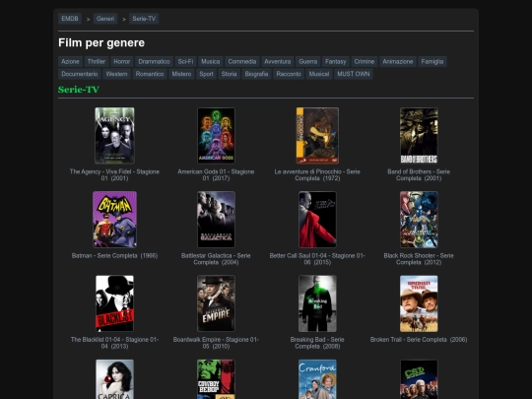The image size is (532, 399).
Task: Click 'Broken Trail - Serie Completa' title
Action: tap(419, 339)
